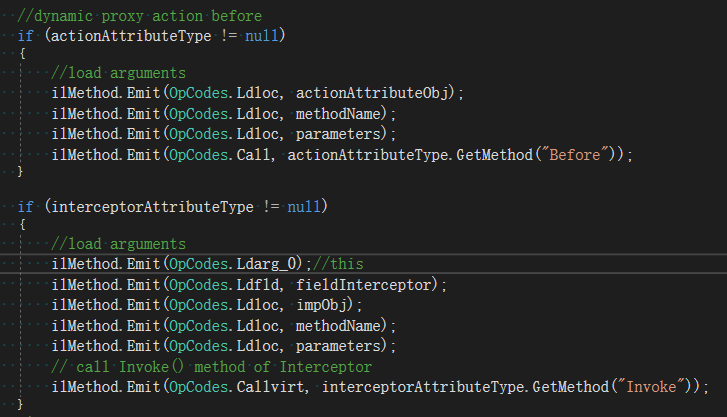Click the "Before" string literal
Viewport: 727px width, 417px height.
(596, 153)
